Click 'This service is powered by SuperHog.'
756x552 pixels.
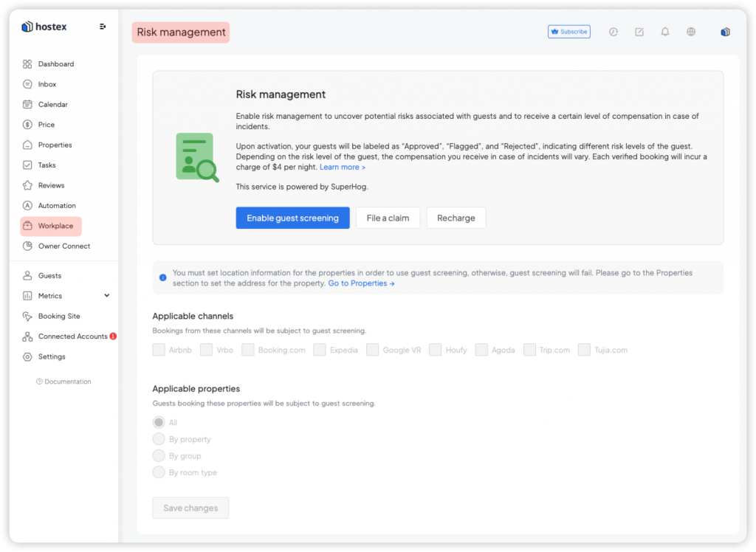pyautogui.click(x=302, y=187)
